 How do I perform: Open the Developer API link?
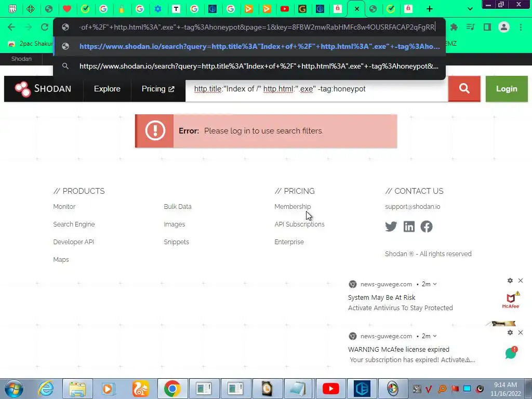tap(74, 242)
